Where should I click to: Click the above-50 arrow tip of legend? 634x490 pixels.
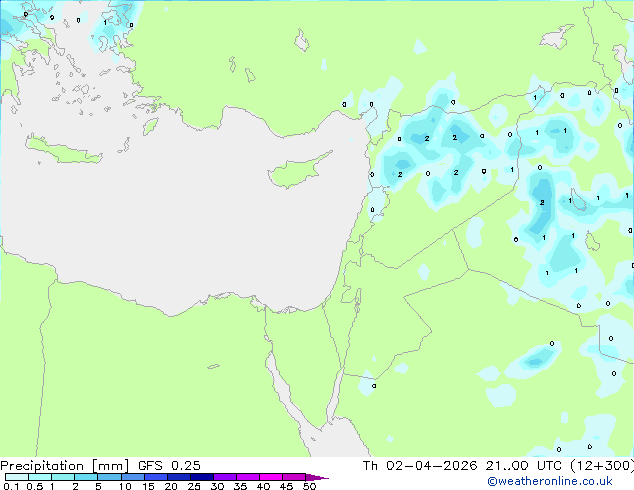pos(317,477)
